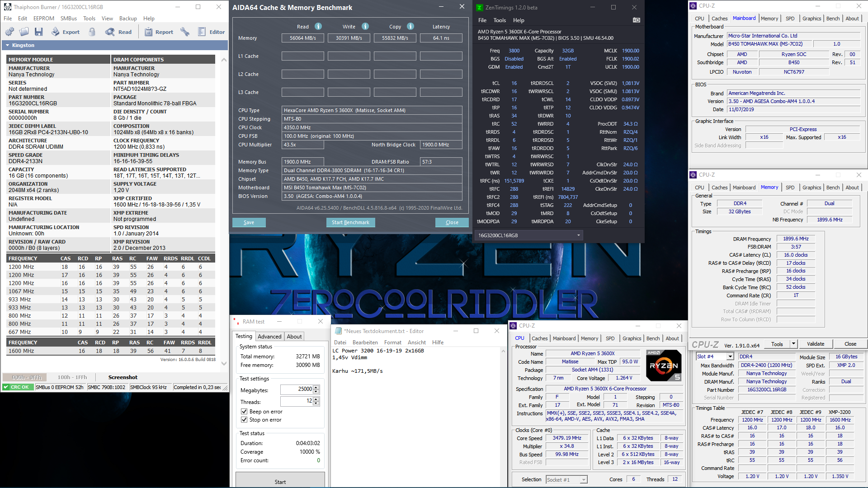
Task: Open the 16G3200CL16RGB profile dropdown in ZenTimings
Action: coord(579,235)
